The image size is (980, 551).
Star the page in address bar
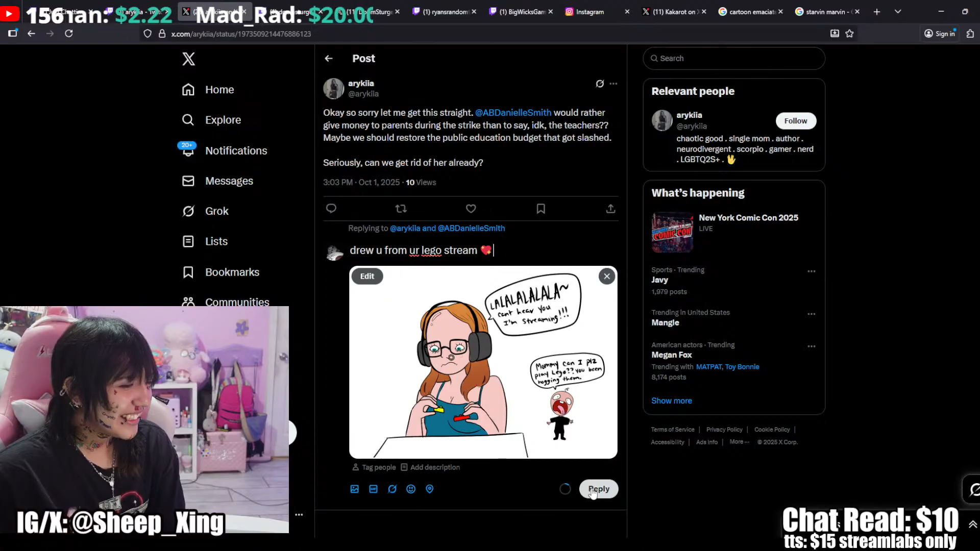(x=849, y=34)
